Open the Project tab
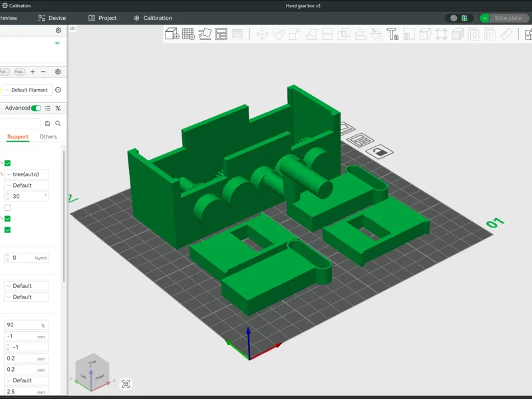This screenshot has width=532, height=399. click(102, 18)
